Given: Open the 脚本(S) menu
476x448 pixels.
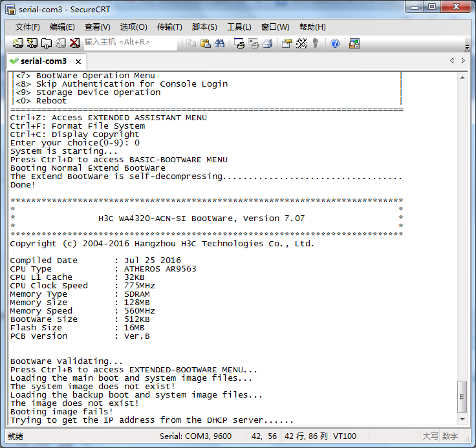Looking at the screenshot, I should (x=204, y=27).
